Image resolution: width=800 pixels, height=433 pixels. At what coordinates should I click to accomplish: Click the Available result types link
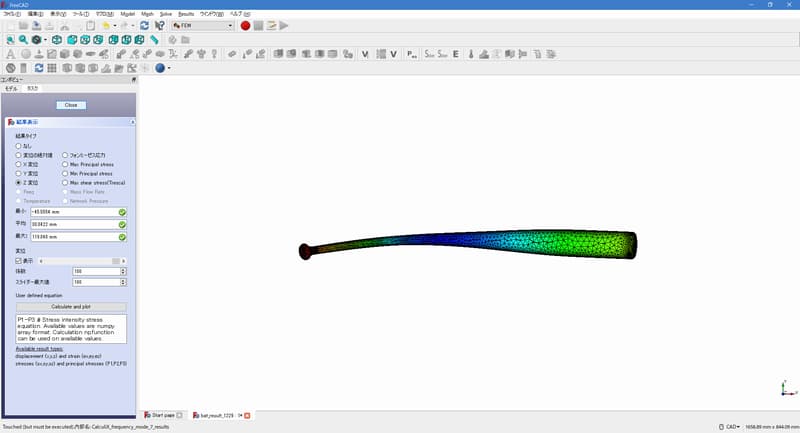pos(39,349)
